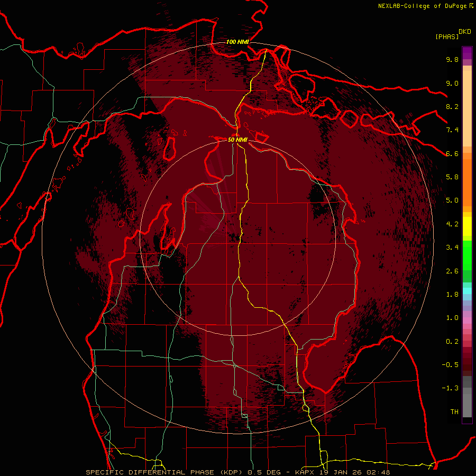Click the 9.0 value on the color scale
Viewport: 476px width, 476px height.
tap(452, 83)
